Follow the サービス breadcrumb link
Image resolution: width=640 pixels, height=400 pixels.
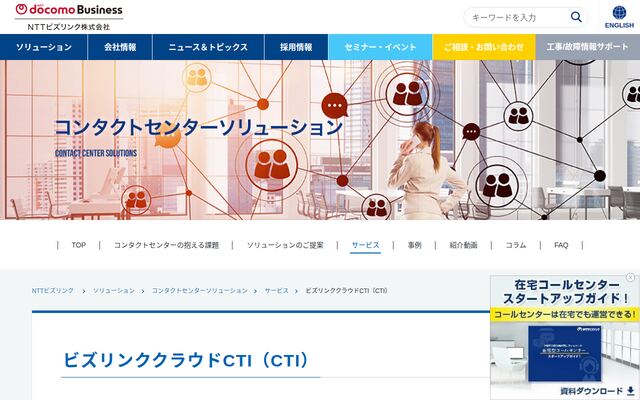(x=277, y=291)
